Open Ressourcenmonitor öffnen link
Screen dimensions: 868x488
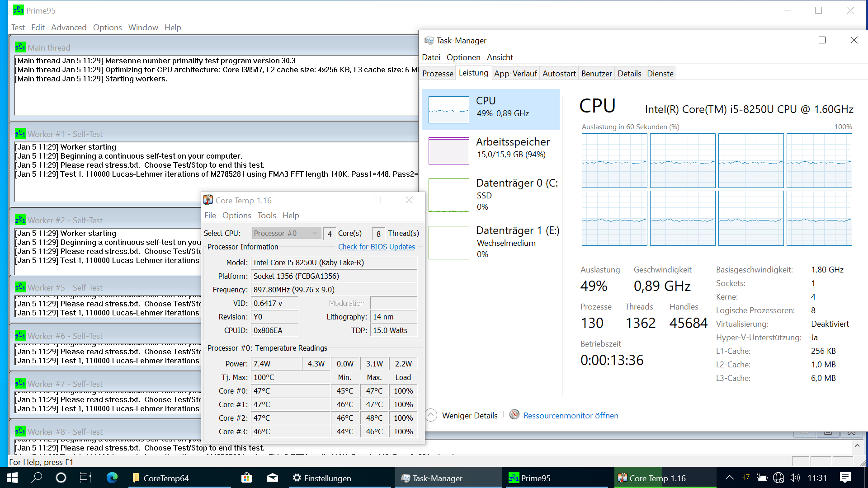point(571,415)
